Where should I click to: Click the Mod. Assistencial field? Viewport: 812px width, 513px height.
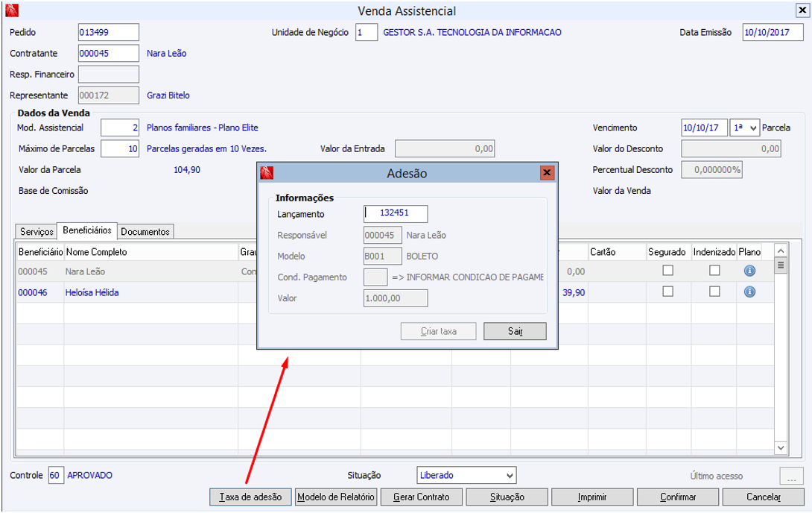point(120,128)
